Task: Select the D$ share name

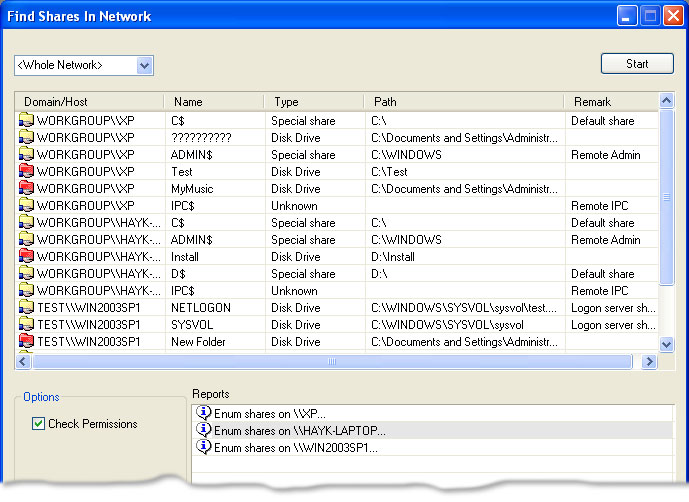Action: pos(178,274)
